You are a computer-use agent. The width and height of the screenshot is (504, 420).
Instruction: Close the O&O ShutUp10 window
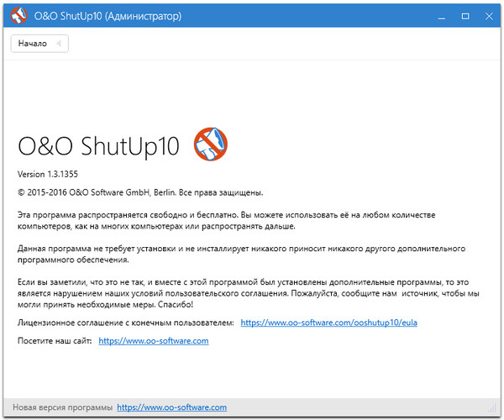[x=485, y=14]
